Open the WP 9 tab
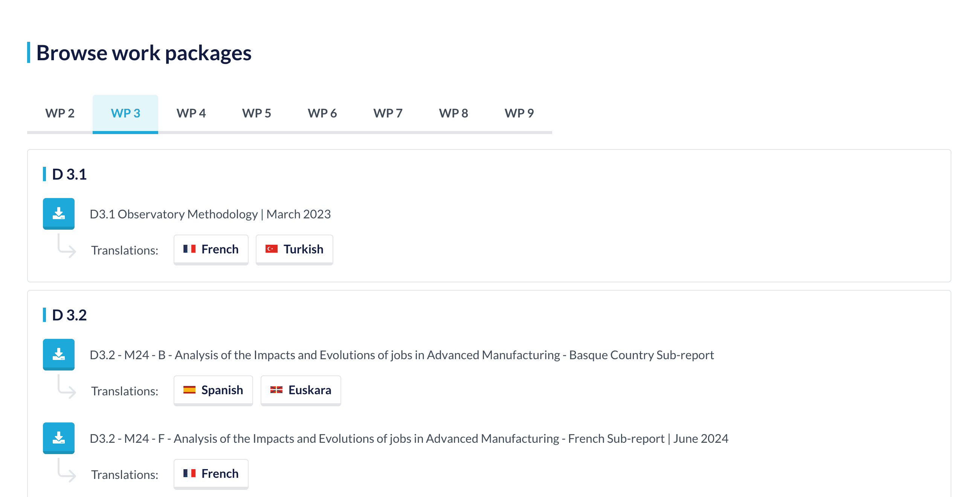This screenshot has width=980, height=497. (519, 113)
